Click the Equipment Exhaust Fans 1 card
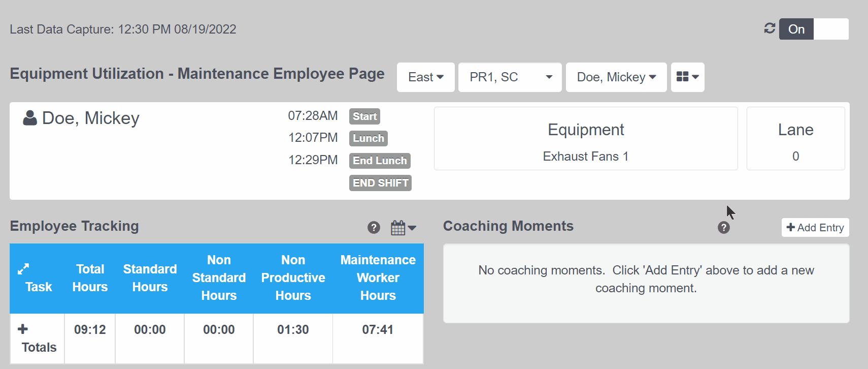Screen dimensions: 868x369 click(x=585, y=138)
